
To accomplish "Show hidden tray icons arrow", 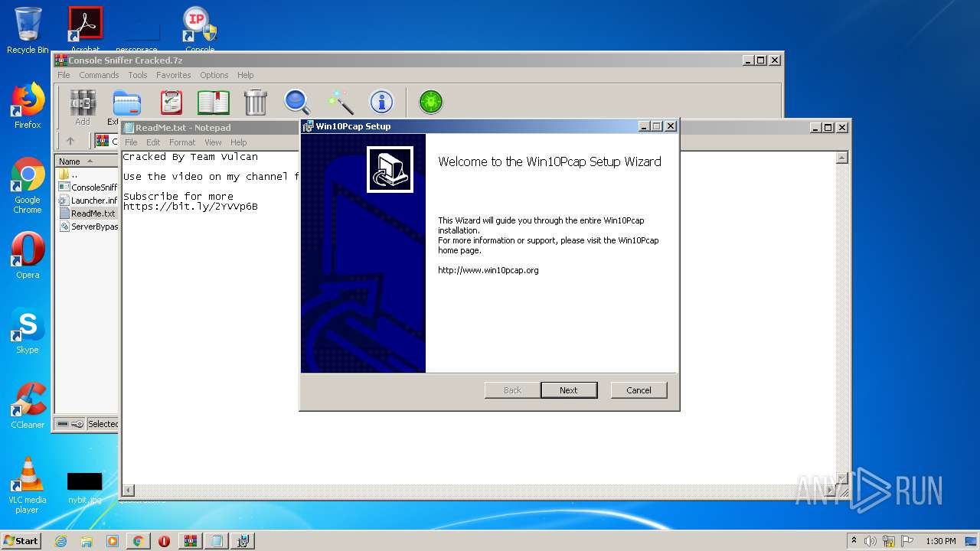I will (x=854, y=541).
